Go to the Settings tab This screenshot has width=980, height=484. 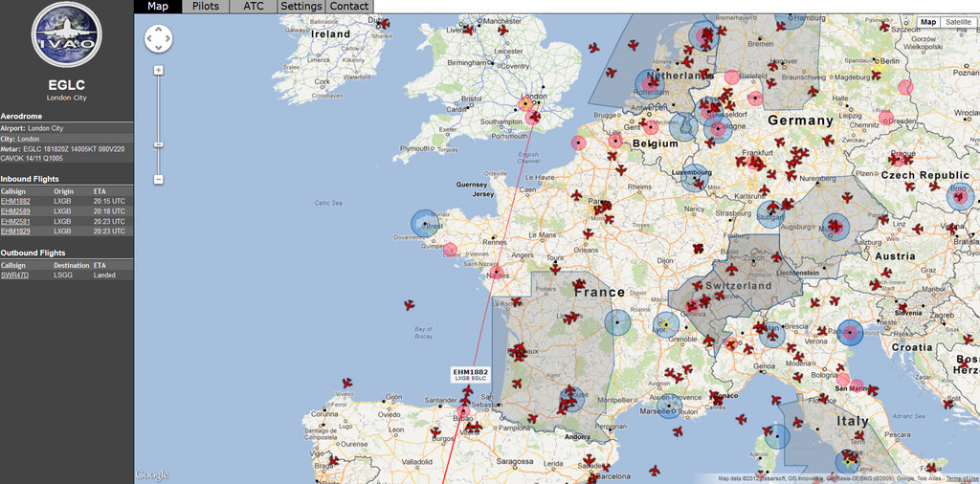click(x=301, y=6)
